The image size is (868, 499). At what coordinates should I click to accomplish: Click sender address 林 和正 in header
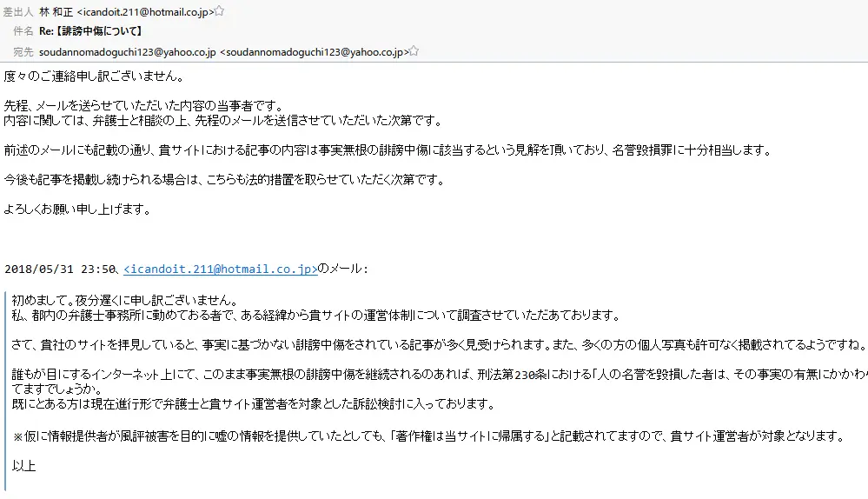(126, 10)
